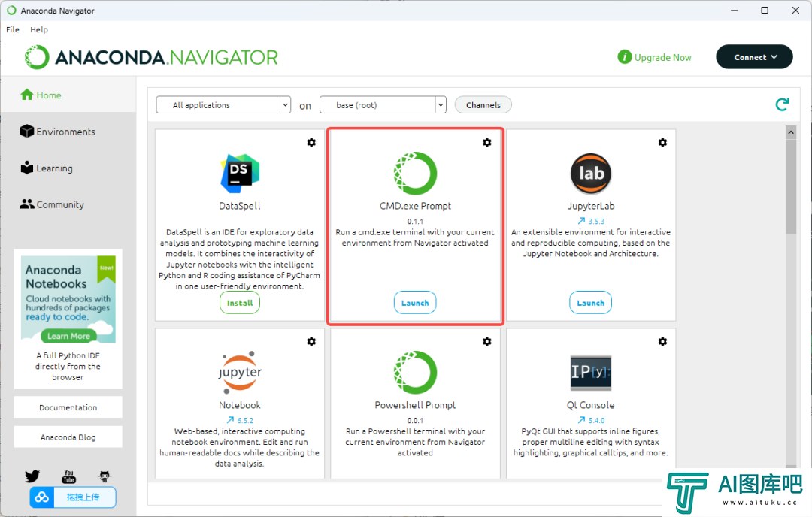Open Anaconda YouTube channel icon
The width and height of the screenshot is (812, 517).
[69, 476]
